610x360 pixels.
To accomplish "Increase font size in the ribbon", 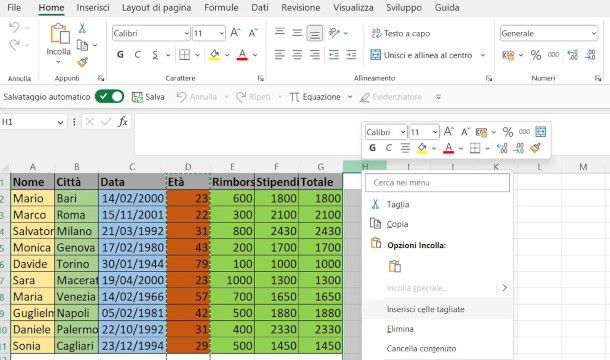I will (235, 33).
